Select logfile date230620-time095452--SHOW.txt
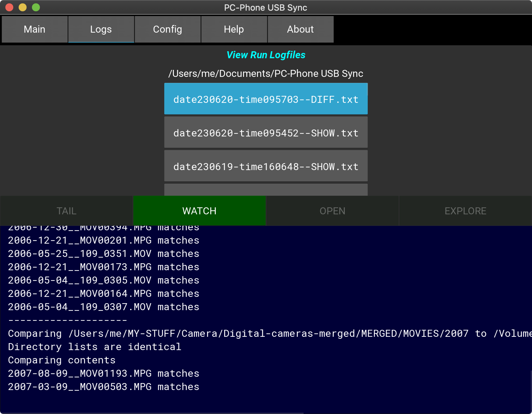532x414 pixels. point(266,132)
